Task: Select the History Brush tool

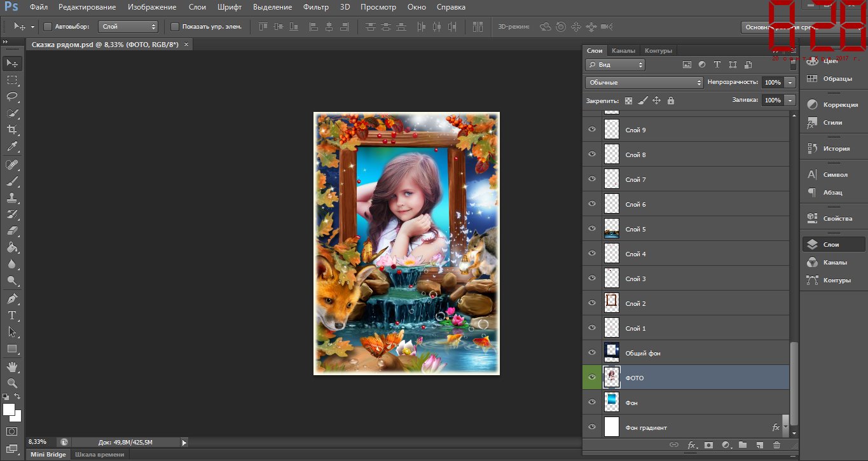Action: pos(12,214)
